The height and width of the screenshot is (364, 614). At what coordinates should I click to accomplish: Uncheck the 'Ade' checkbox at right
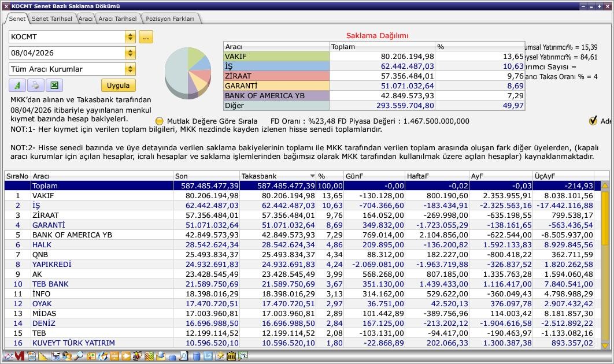point(593,121)
